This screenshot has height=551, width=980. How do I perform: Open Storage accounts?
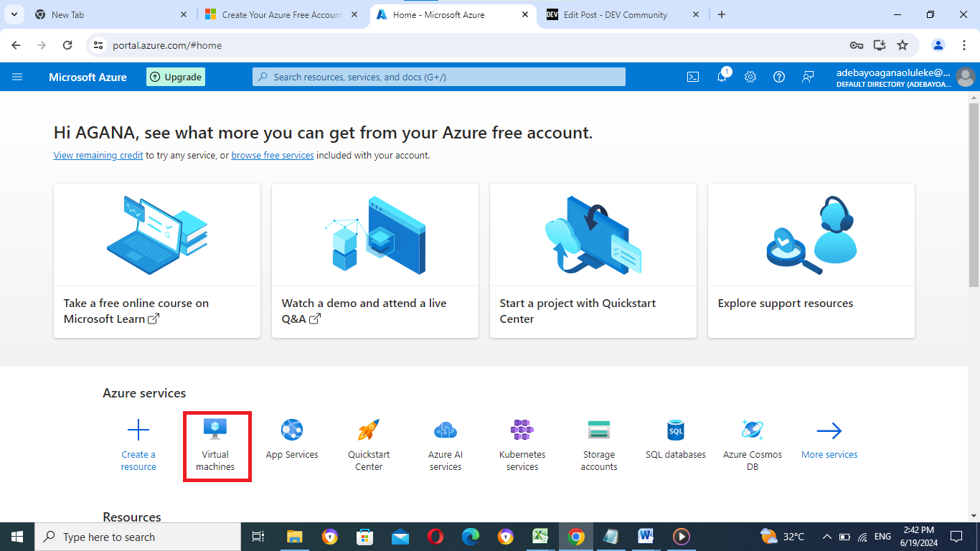point(599,445)
